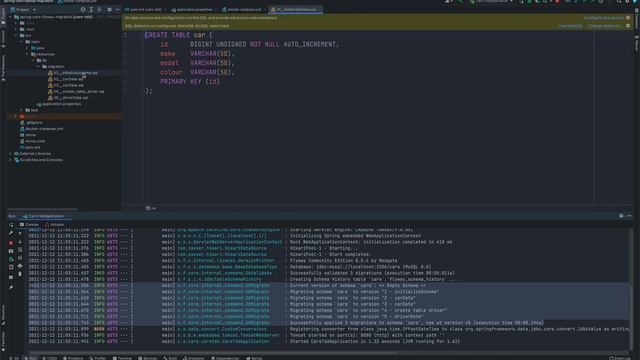Click the 'car' breadcrumb below the editor
The width and height of the screenshot is (640, 360).
click(x=151, y=208)
